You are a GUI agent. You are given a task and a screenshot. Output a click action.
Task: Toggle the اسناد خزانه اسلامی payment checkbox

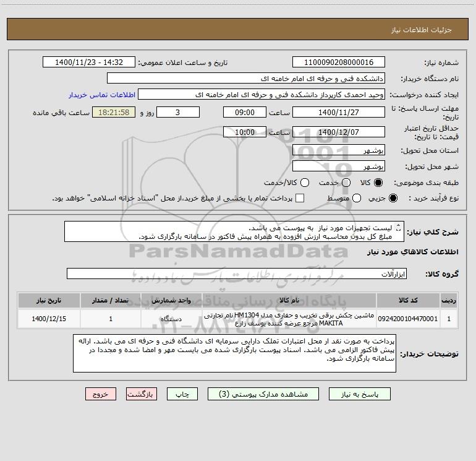pyautogui.click(x=300, y=198)
